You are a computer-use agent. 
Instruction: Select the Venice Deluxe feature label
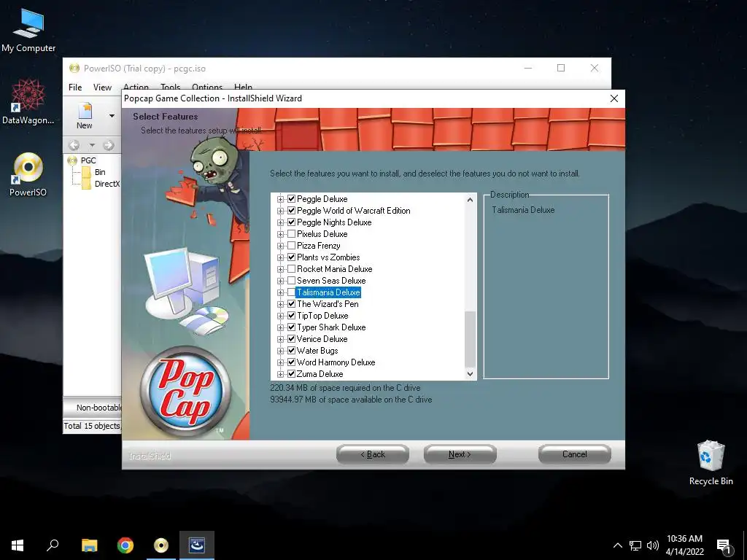322,339
